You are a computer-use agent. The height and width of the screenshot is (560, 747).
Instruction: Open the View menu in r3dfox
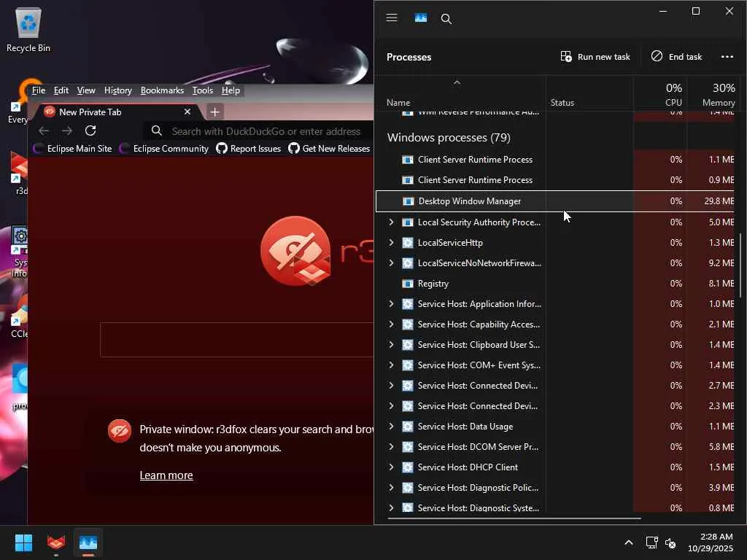86,90
